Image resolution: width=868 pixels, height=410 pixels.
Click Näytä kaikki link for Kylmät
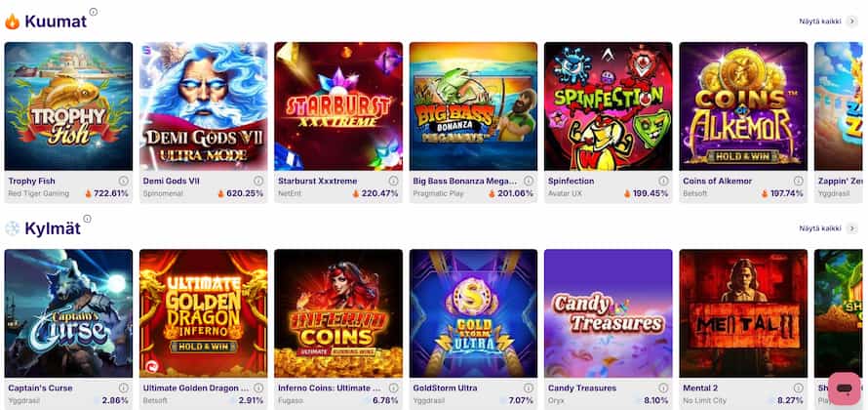(819, 228)
